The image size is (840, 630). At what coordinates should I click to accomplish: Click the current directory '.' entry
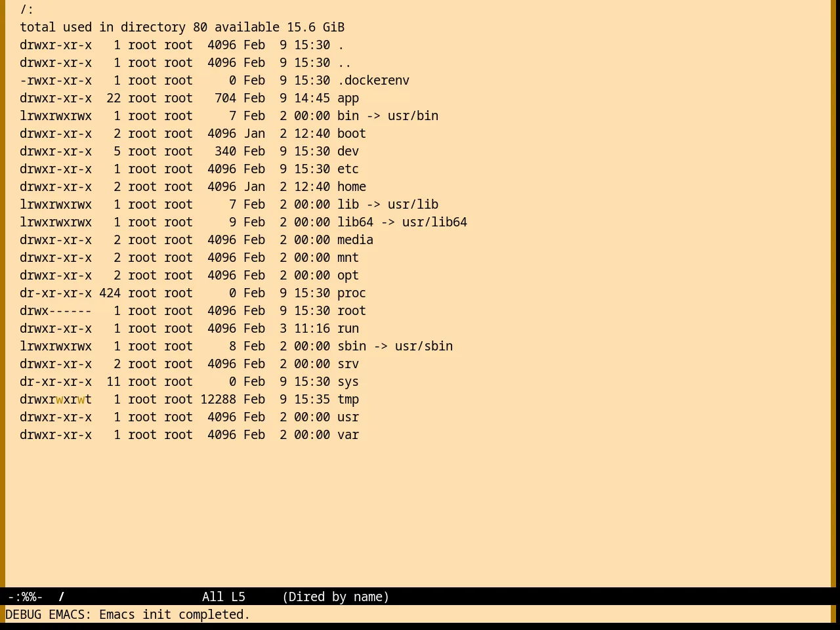[341, 45]
